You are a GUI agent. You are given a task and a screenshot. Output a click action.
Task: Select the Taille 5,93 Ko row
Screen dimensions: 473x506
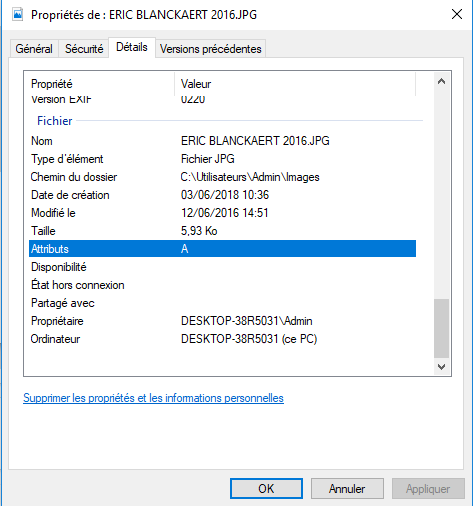pos(222,231)
